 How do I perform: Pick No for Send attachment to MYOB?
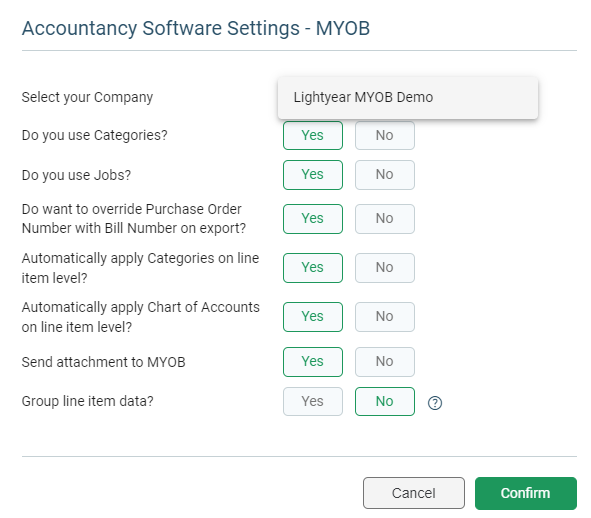(x=385, y=362)
